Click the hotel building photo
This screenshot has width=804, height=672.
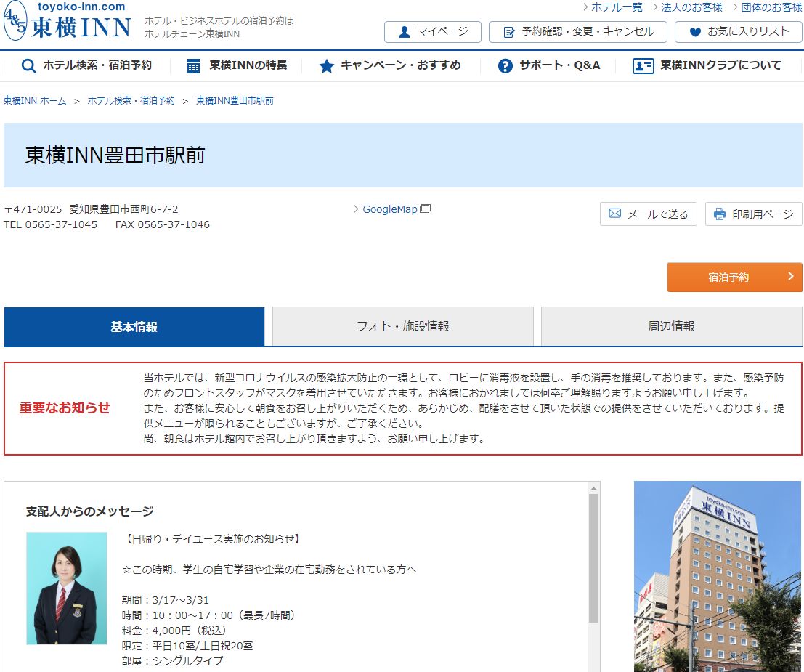(x=718, y=577)
